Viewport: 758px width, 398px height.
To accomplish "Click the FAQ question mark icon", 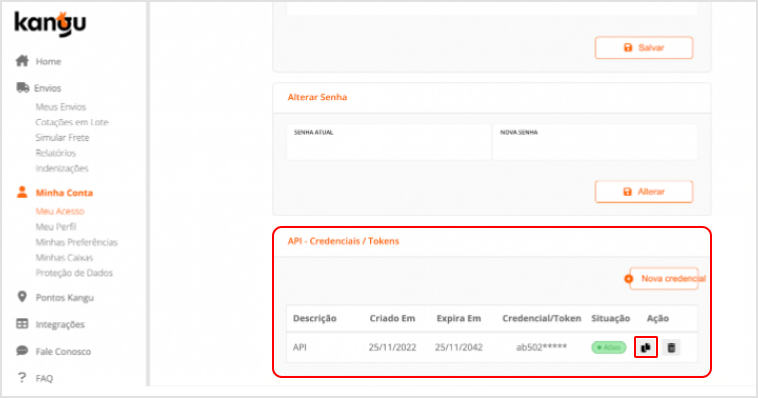I will click(22, 377).
